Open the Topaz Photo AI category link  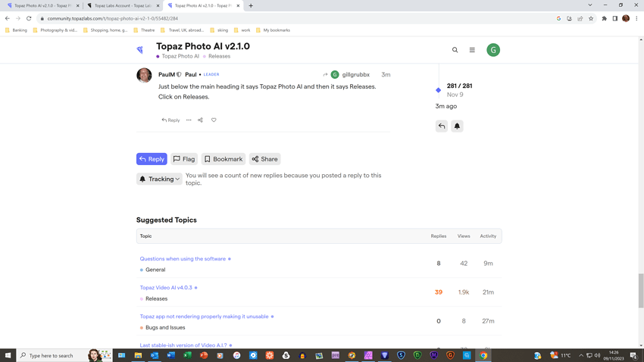[177, 56]
